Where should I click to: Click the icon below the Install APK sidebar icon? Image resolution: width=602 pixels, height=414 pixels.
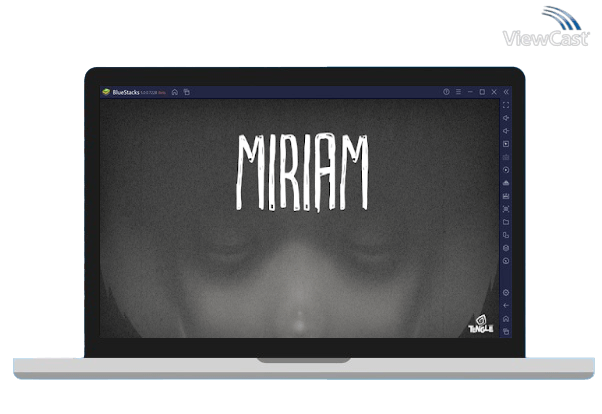pyautogui.click(x=506, y=196)
